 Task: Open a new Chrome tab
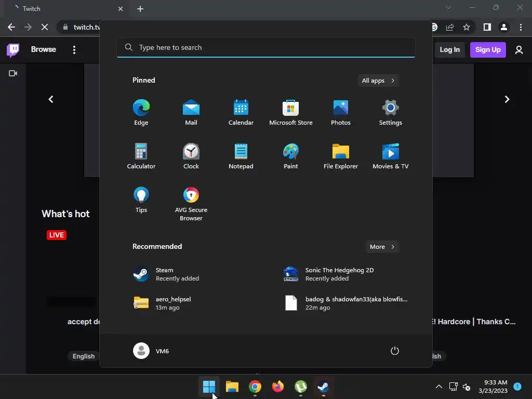140,9
